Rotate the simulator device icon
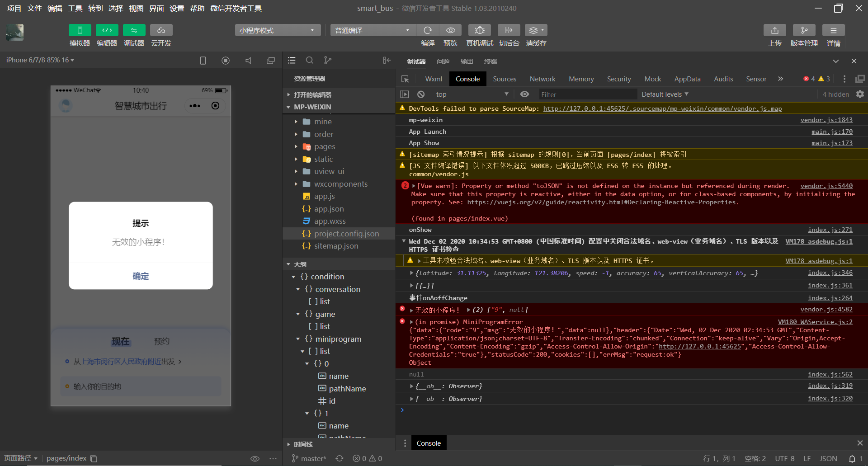The image size is (868, 466). [x=203, y=61]
